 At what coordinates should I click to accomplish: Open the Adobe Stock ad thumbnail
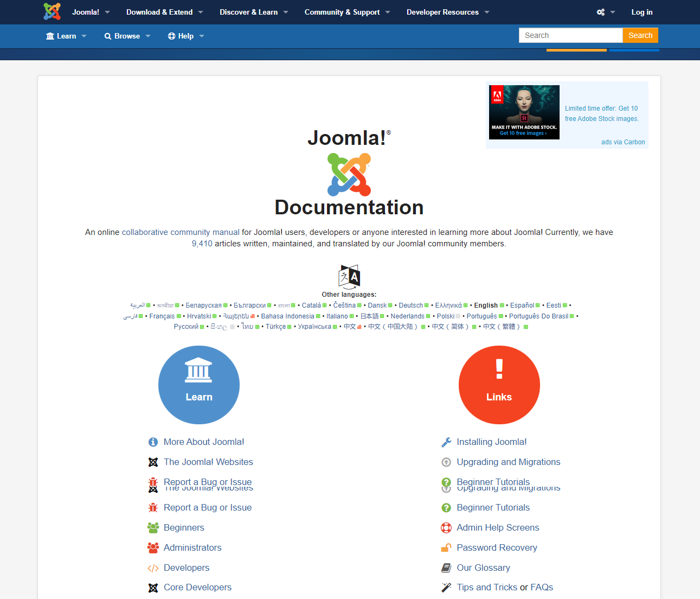[524, 112]
